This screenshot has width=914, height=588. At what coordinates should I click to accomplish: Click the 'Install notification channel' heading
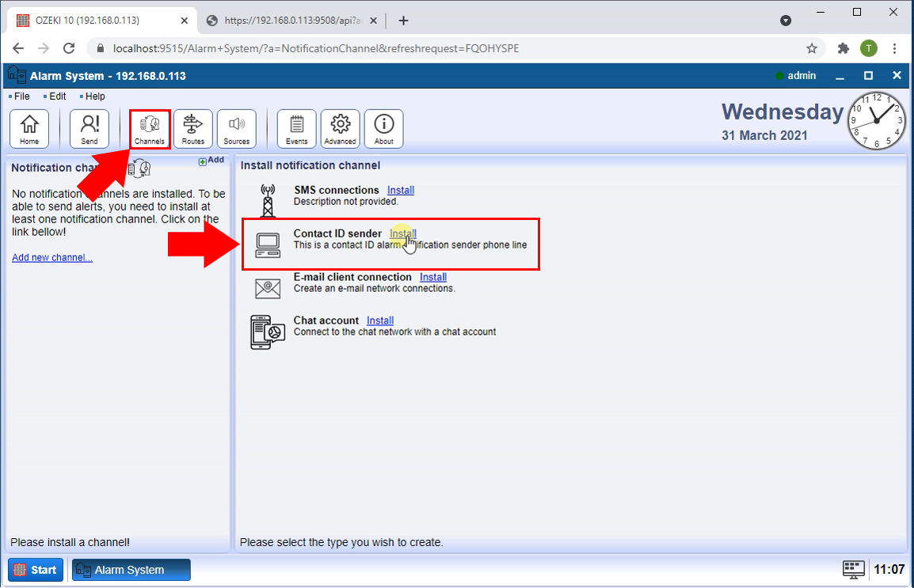click(x=310, y=165)
